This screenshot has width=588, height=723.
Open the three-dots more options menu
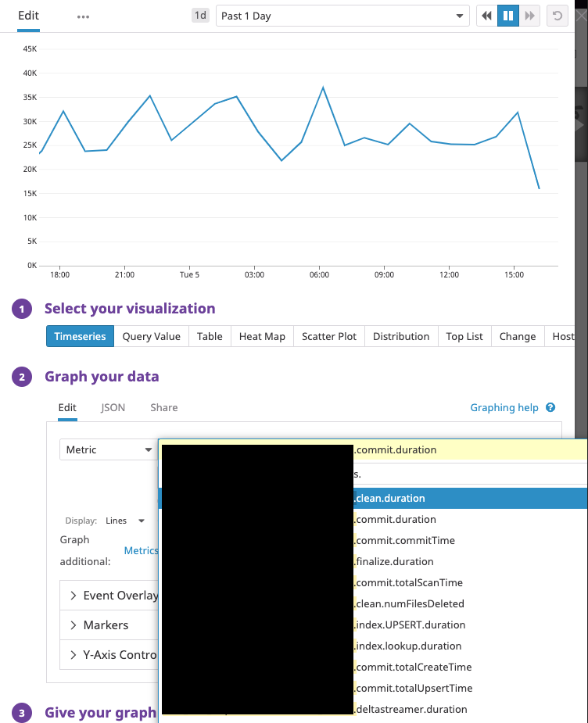point(83,16)
